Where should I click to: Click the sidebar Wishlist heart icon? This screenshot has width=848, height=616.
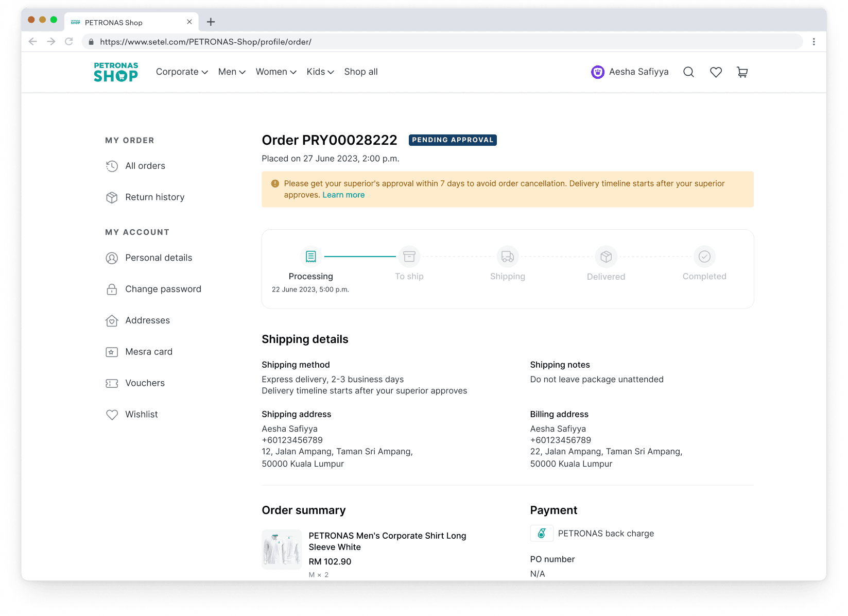coord(112,415)
